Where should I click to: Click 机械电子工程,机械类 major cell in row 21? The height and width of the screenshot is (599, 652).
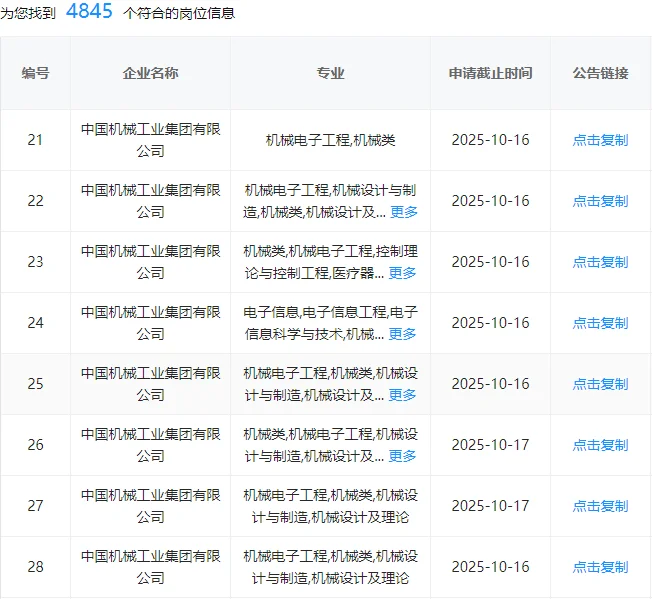click(x=330, y=140)
